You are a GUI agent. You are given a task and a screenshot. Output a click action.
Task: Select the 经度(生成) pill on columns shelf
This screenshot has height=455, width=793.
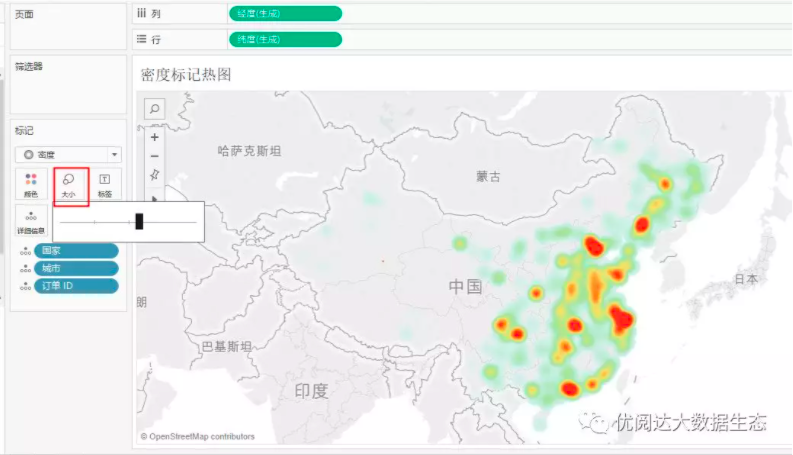285,13
